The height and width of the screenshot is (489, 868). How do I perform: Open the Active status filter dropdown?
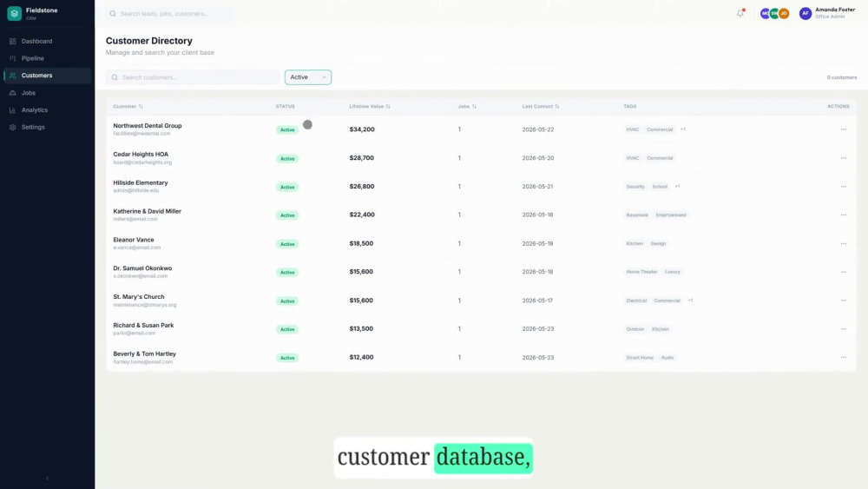pyautogui.click(x=308, y=77)
